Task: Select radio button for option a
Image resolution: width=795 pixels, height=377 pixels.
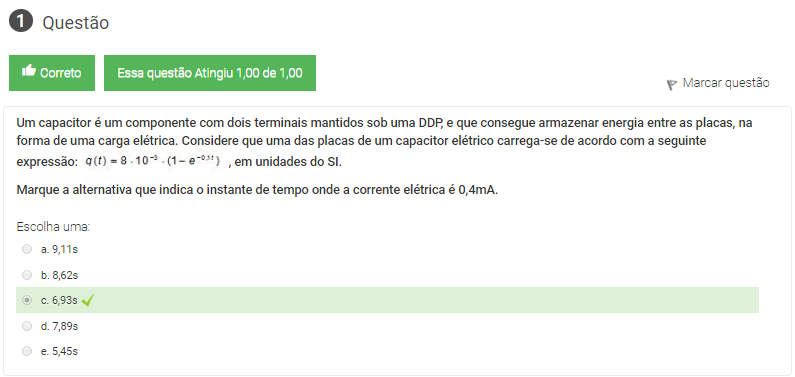Action: [x=27, y=249]
